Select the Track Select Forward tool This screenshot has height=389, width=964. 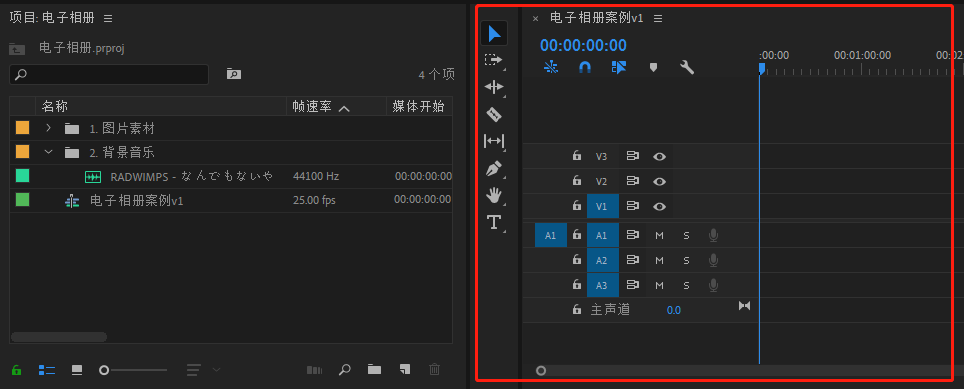click(493, 60)
